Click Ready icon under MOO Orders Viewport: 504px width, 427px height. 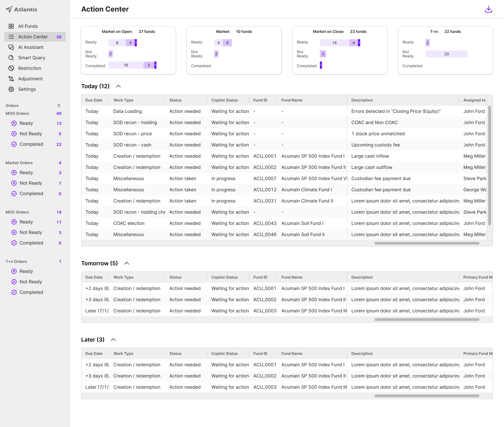[14, 123]
